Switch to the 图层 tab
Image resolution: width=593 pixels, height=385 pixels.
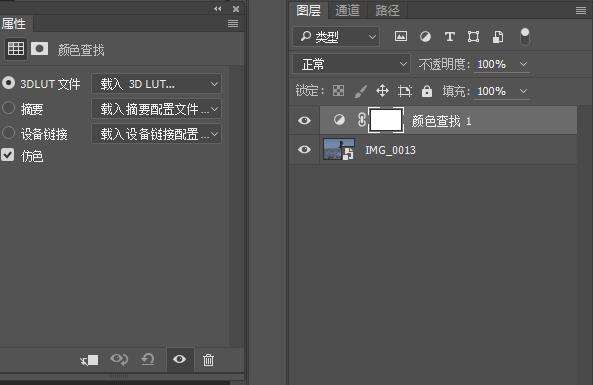(x=309, y=10)
